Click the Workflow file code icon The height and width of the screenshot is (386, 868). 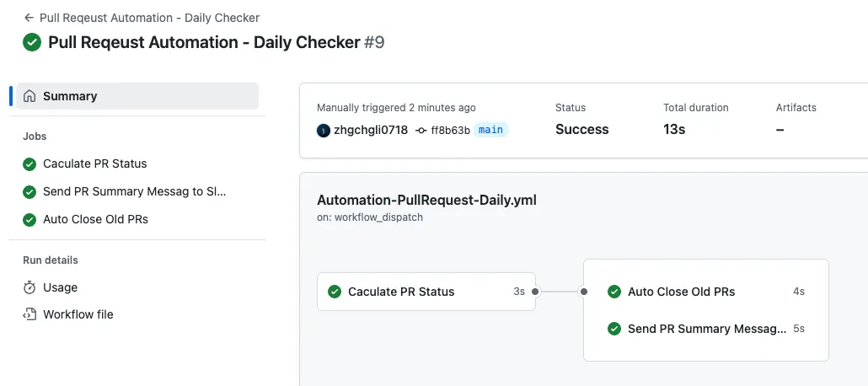click(x=29, y=314)
